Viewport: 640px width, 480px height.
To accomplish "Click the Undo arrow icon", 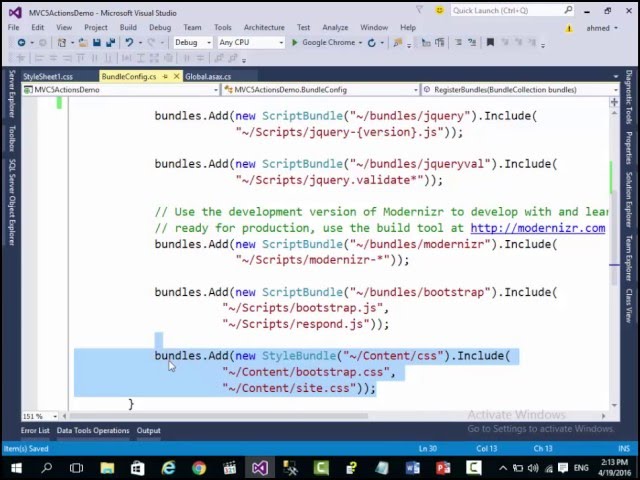I will pos(129,42).
